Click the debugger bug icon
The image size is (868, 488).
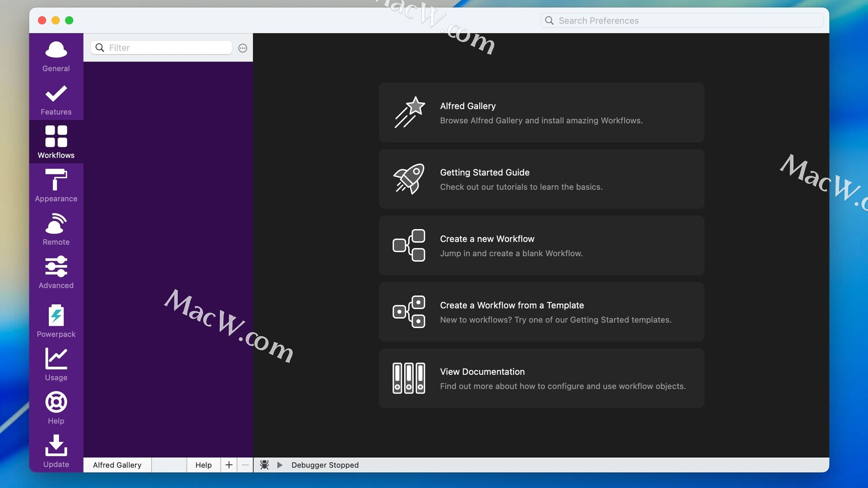coord(264,465)
